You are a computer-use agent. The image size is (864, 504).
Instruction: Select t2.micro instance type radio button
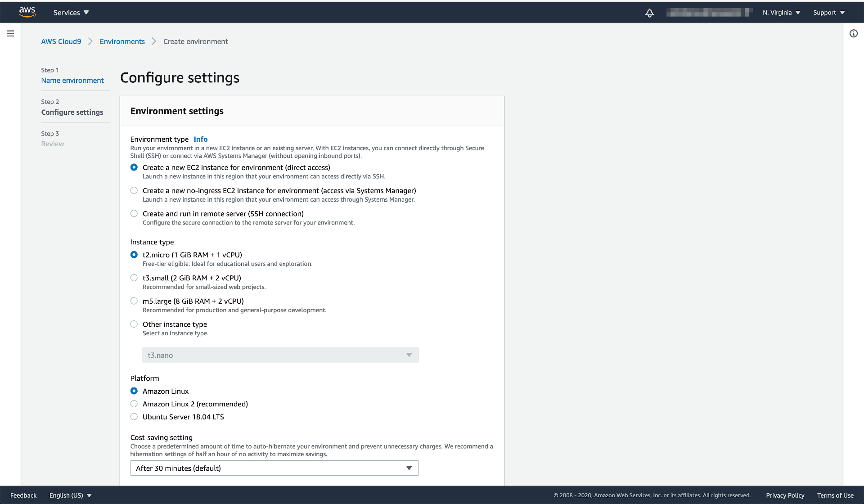tap(135, 254)
